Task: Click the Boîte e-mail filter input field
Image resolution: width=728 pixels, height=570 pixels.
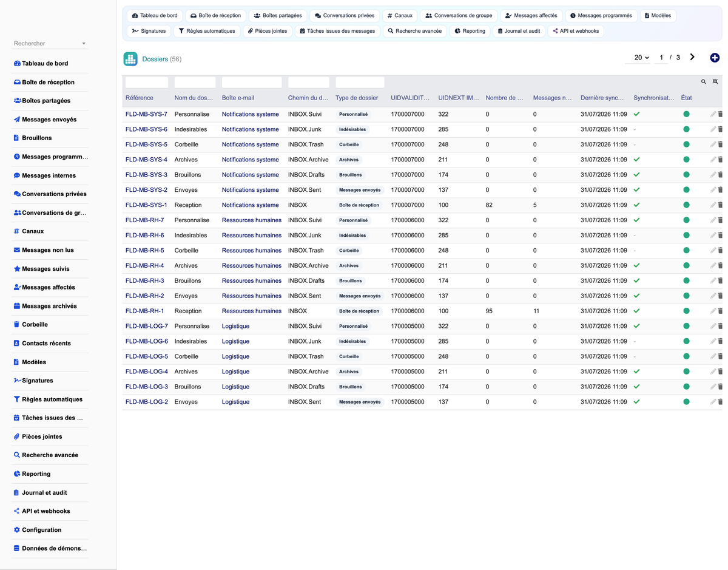Action: [x=252, y=82]
